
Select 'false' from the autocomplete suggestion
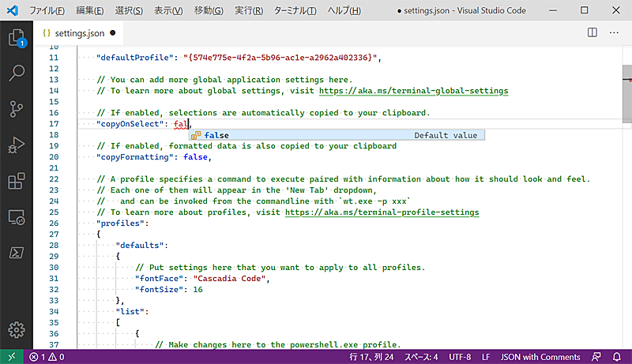217,135
